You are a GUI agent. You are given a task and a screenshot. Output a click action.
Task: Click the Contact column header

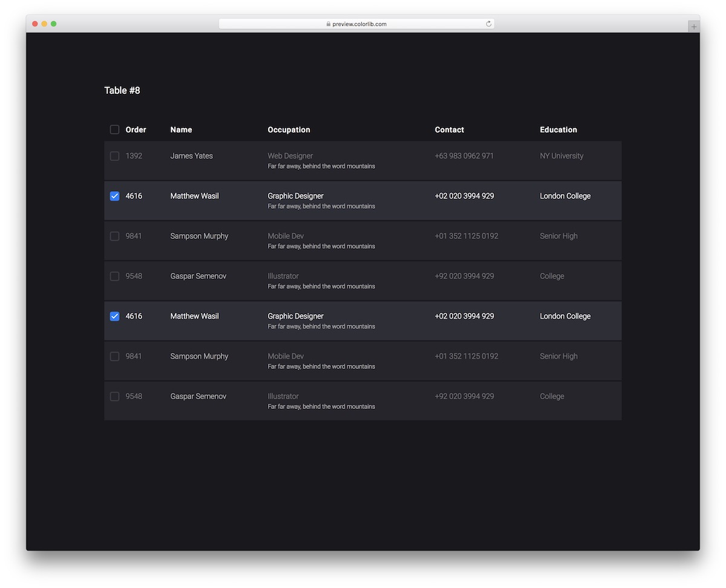click(x=450, y=129)
